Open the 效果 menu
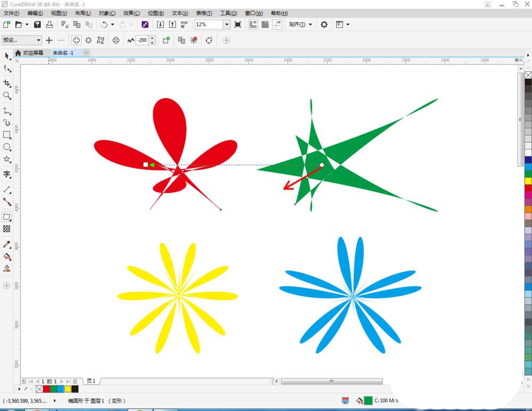This screenshot has width=532, height=411. point(130,13)
